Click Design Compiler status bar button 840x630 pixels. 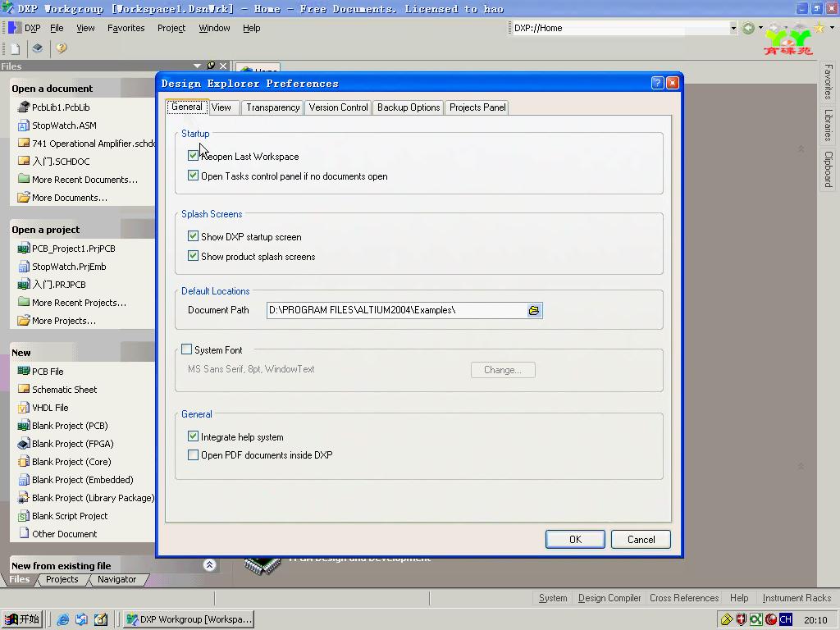point(609,598)
